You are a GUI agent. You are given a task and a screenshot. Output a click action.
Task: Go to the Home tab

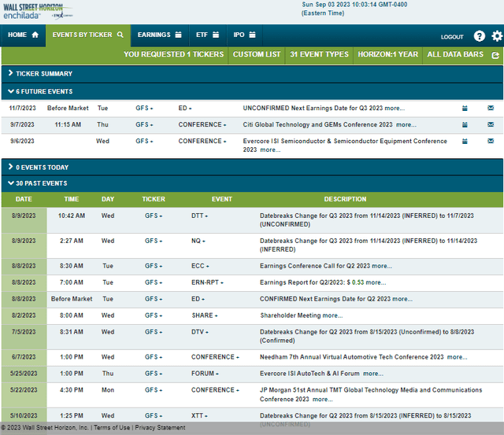point(23,35)
